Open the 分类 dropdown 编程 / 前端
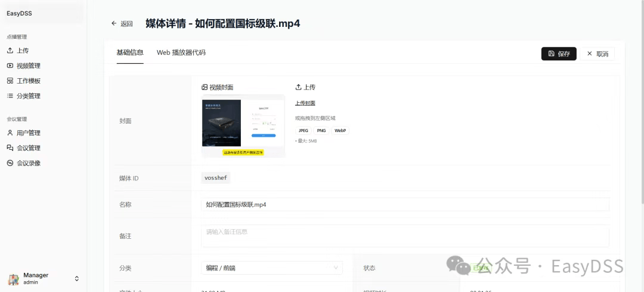Viewport: 644px width, 292px height. (272, 268)
